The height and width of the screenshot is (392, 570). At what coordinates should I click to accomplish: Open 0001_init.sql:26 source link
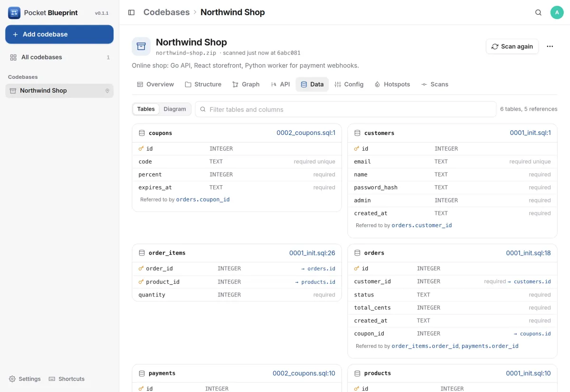click(312, 253)
